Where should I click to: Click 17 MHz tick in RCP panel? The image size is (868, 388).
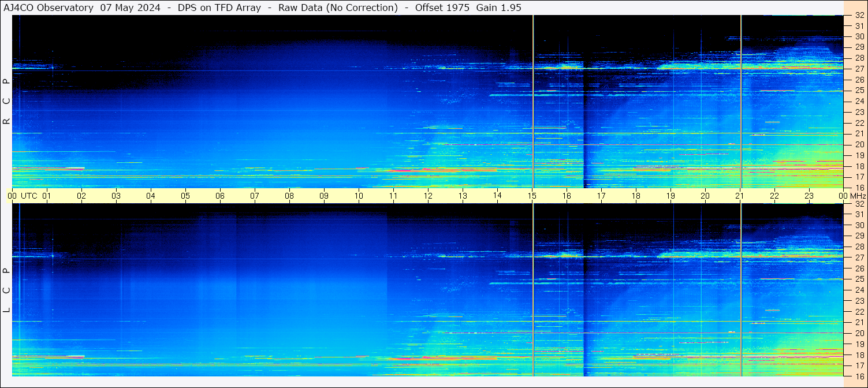(859, 177)
